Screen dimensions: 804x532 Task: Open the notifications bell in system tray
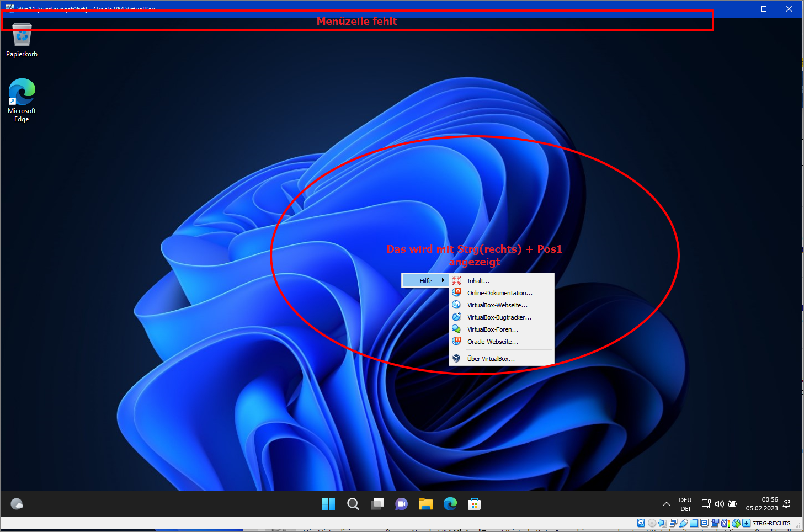[x=787, y=504]
